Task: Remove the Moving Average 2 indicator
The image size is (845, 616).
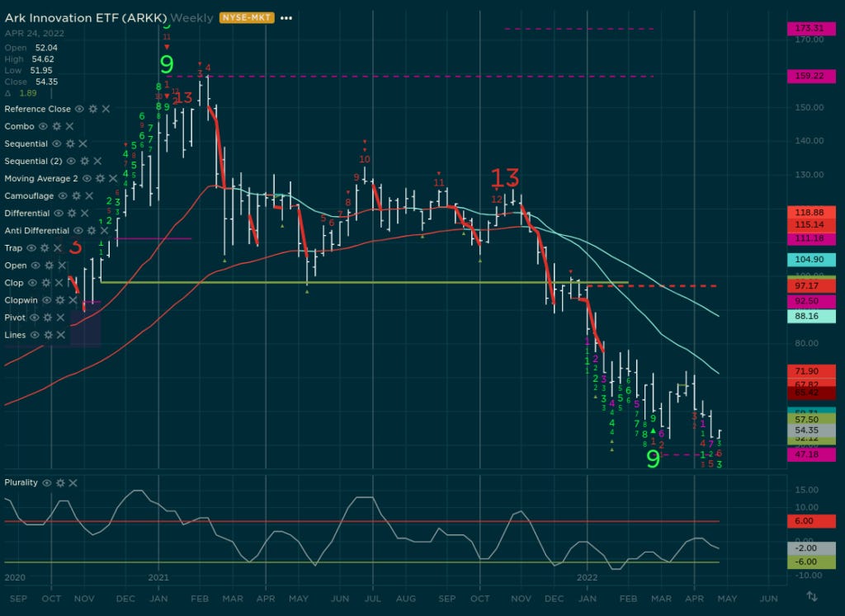Action: point(113,178)
